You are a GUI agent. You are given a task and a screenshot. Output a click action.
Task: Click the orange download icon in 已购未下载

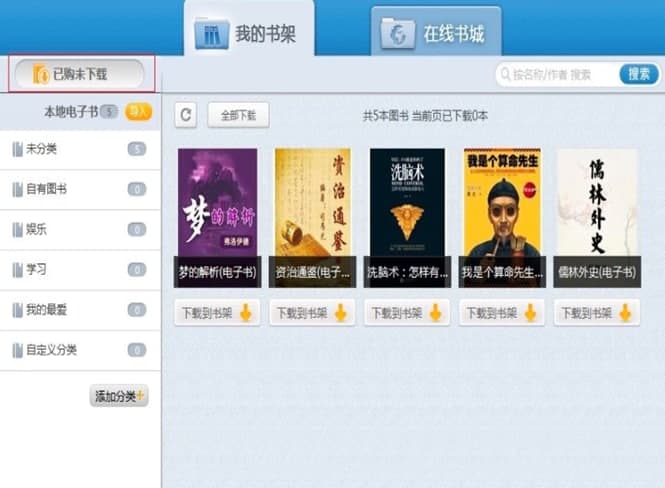[41, 75]
